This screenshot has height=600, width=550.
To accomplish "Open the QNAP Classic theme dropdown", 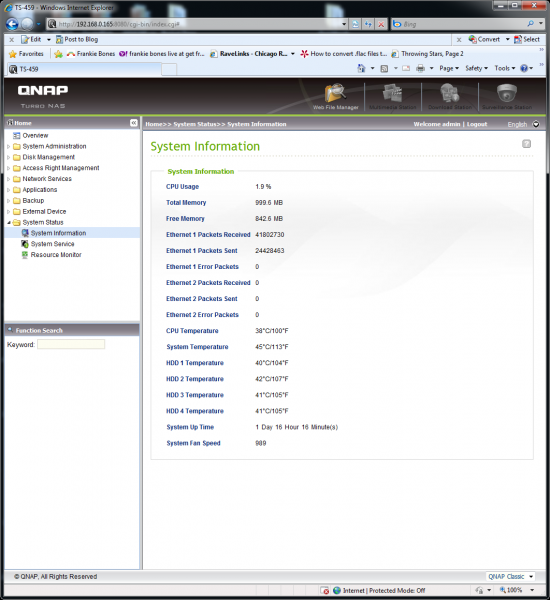I will pyautogui.click(x=531, y=576).
